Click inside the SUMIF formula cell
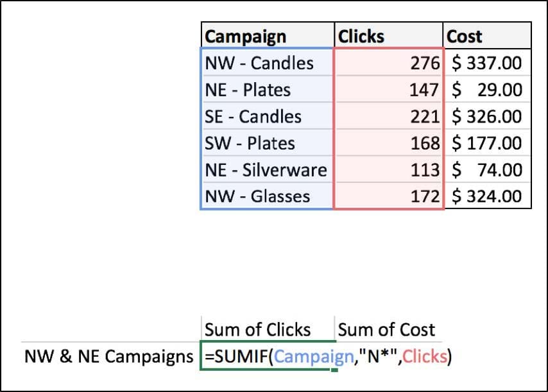Image resolution: width=548 pixels, height=392 pixels. [x=268, y=355]
